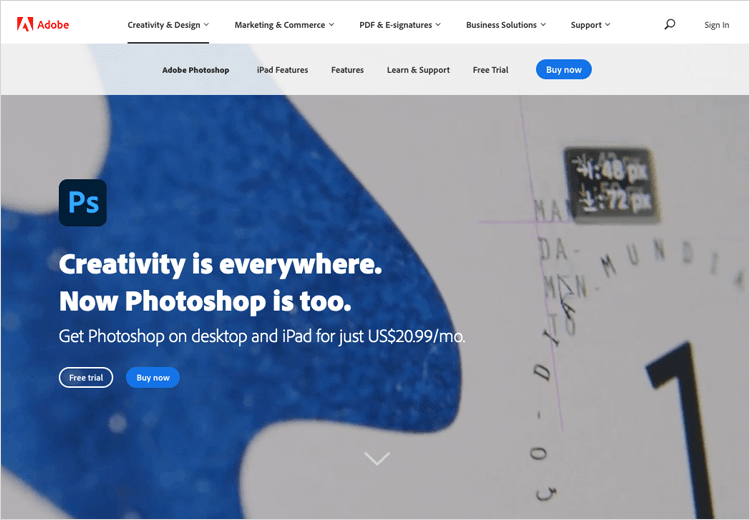This screenshot has width=750, height=520.
Task: Click the outlined Free trial hero button
Action: click(x=86, y=377)
